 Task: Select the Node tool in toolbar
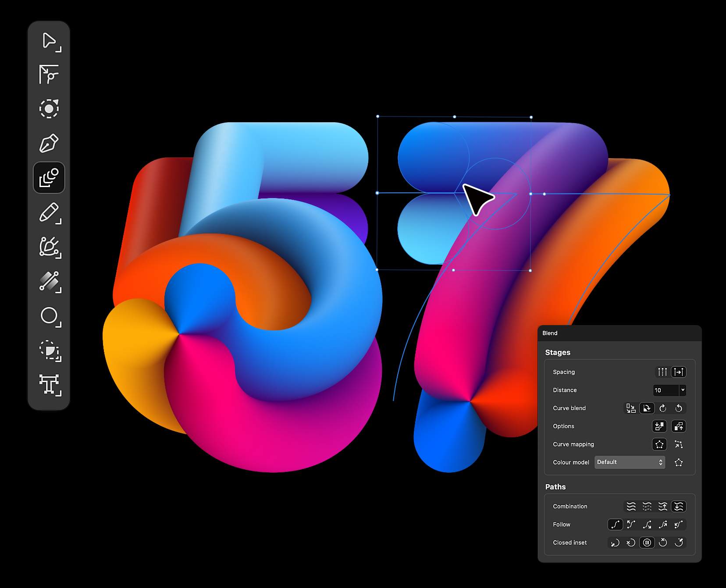49,74
